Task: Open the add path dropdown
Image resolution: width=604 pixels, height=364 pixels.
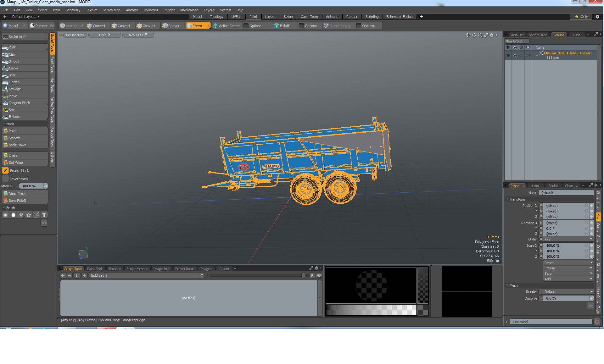Action: click(147, 275)
